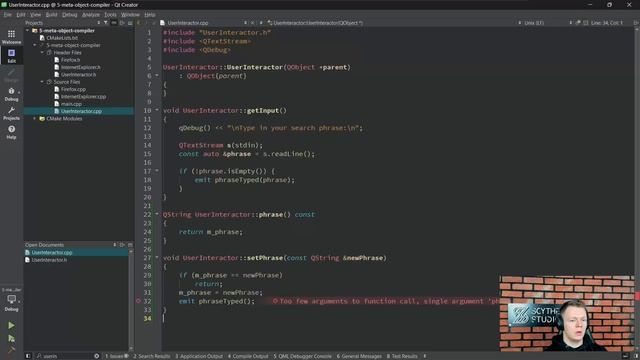Open the Build menu
640x360 pixels.
[51, 15]
